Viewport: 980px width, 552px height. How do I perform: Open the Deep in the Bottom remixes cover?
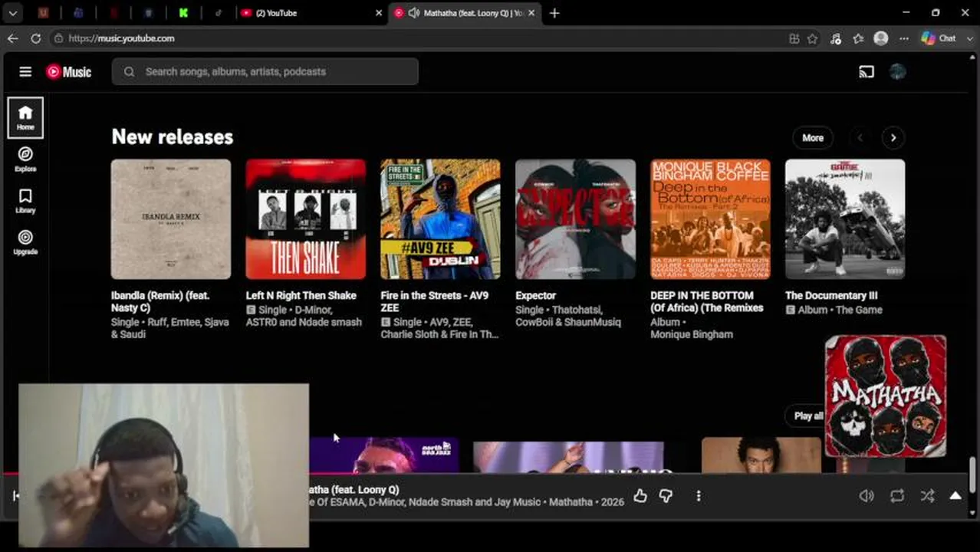click(x=710, y=219)
